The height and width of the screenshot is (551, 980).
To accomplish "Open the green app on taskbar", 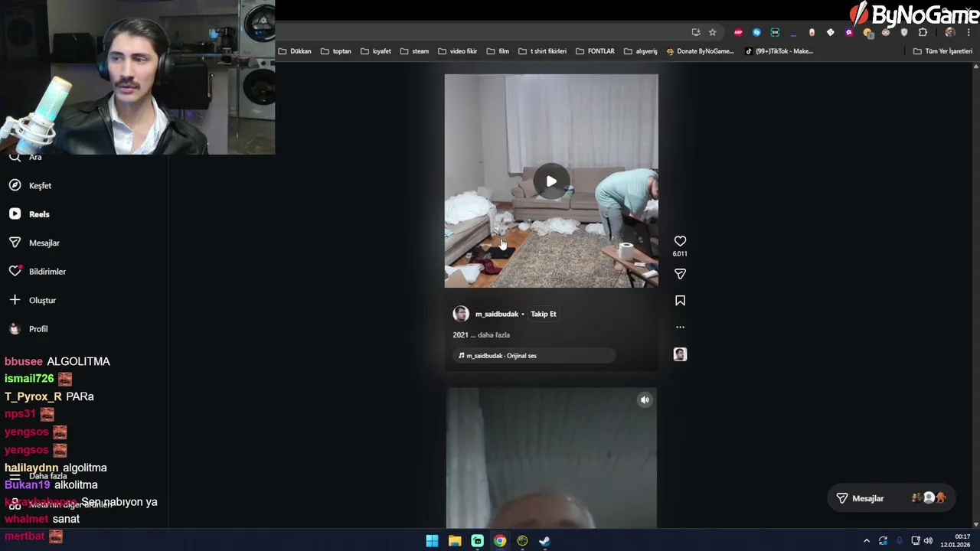I will tap(478, 541).
